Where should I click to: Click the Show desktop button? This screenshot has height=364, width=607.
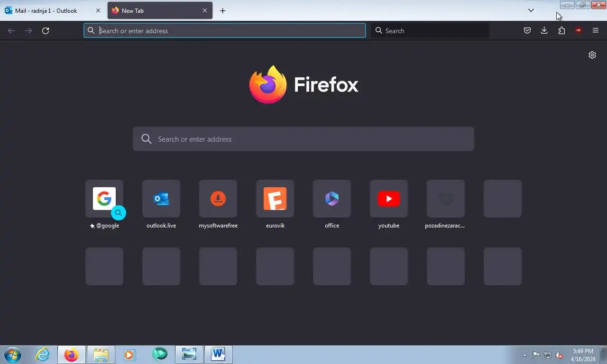(x=603, y=355)
